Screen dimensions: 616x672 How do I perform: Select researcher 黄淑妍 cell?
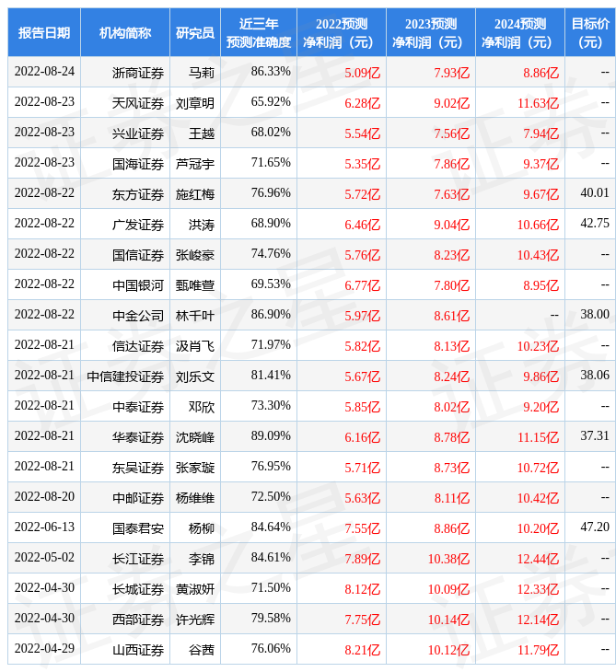[x=195, y=590]
